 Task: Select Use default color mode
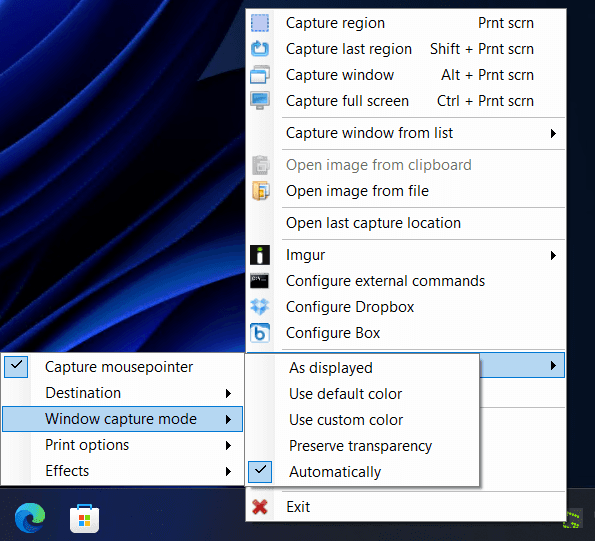363,394
